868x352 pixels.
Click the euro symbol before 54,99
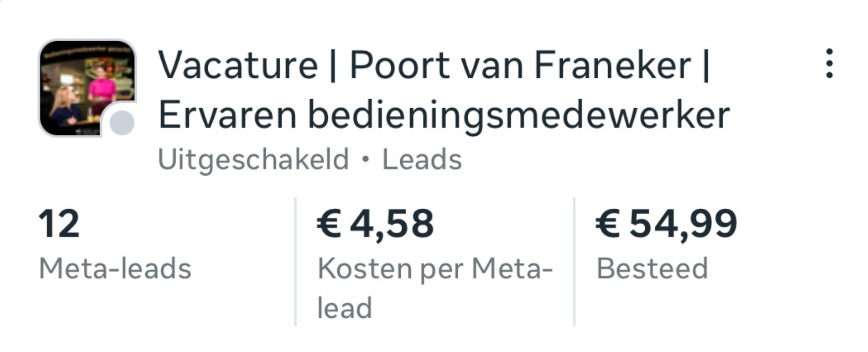tap(608, 224)
